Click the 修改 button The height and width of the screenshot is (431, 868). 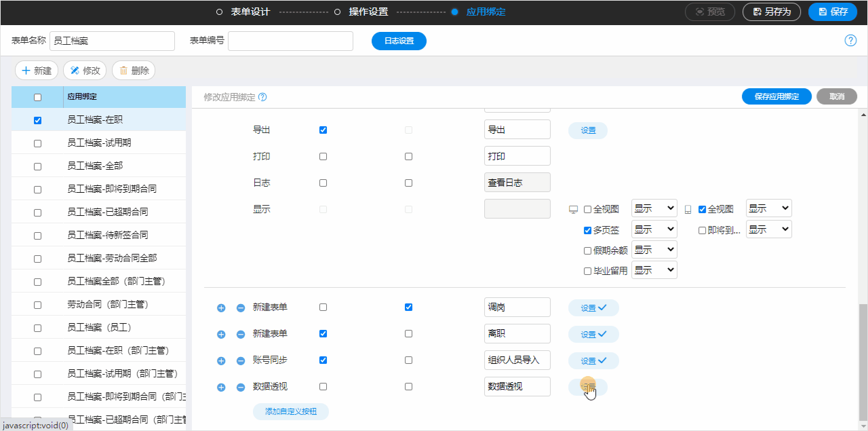(x=85, y=71)
